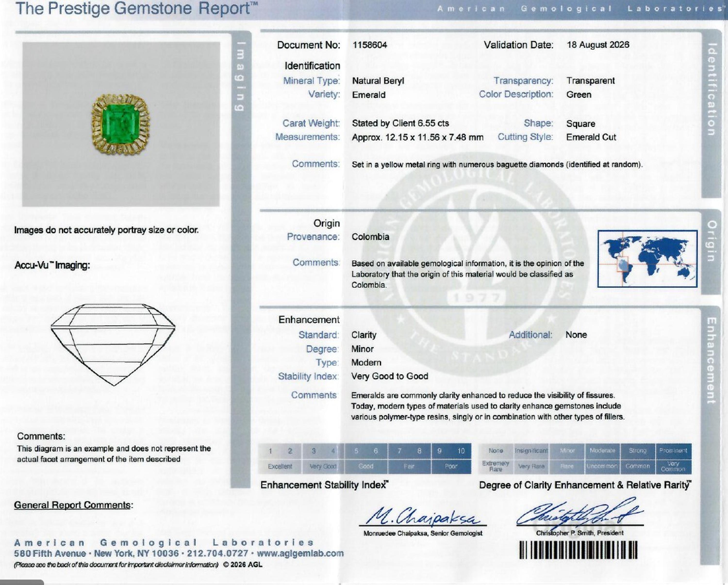Click the note "This diagram is an example"
This screenshot has height=585, width=728.
click(114, 454)
